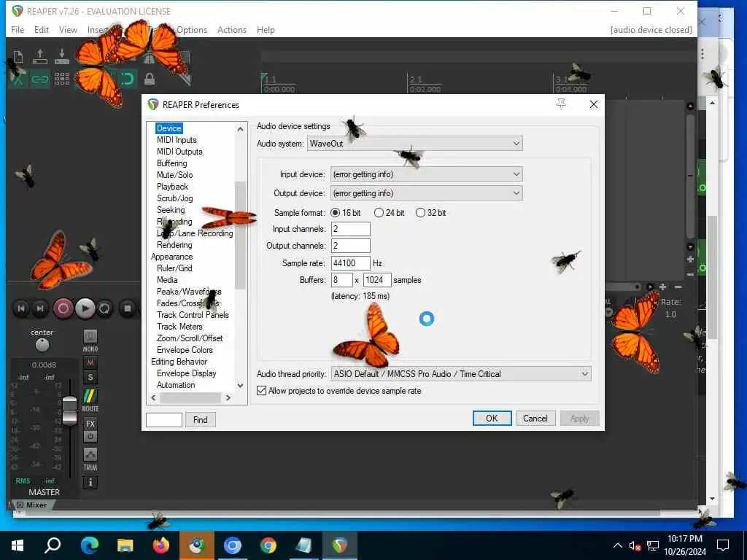Open the Audio system WaveOut dropdown
Screen dimensions: 747x560
pos(415,144)
